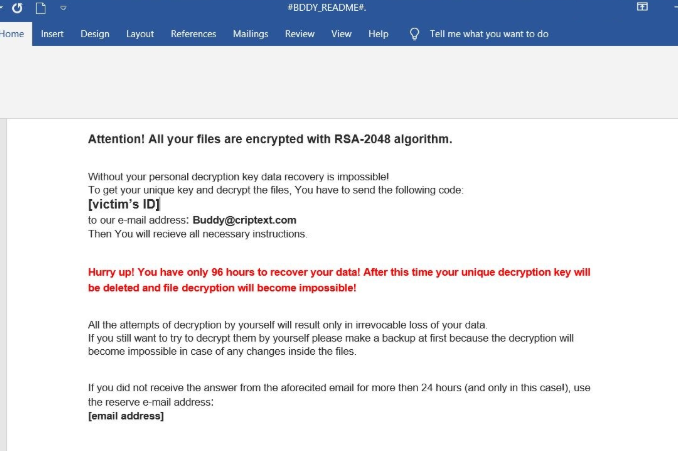
Task: Click 'Without your personal decryption key' line
Action: tap(238, 177)
